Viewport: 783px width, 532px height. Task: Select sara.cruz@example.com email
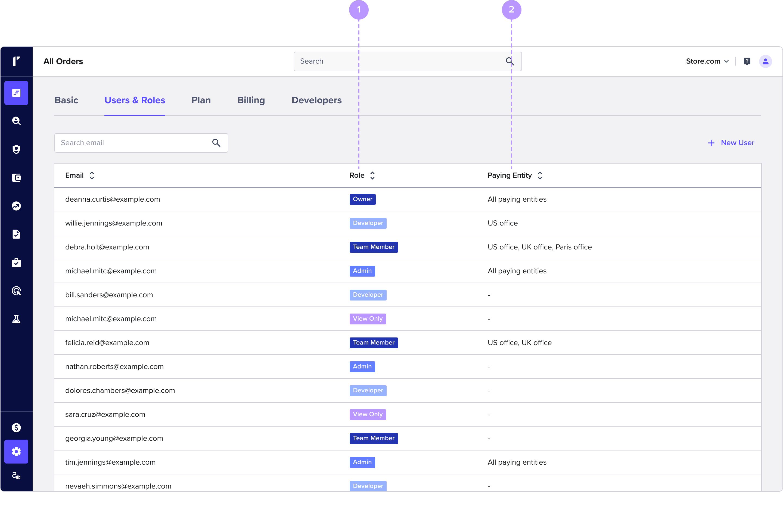[x=105, y=415]
